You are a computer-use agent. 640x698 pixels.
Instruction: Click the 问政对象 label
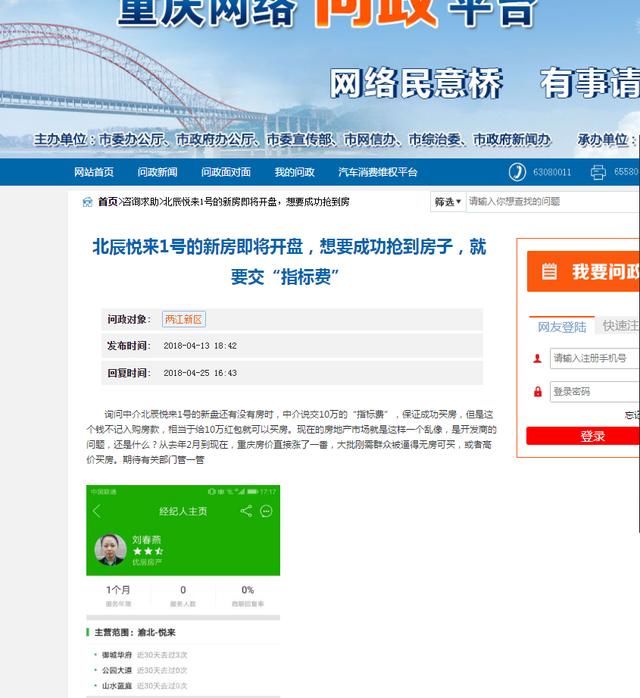pos(129,319)
